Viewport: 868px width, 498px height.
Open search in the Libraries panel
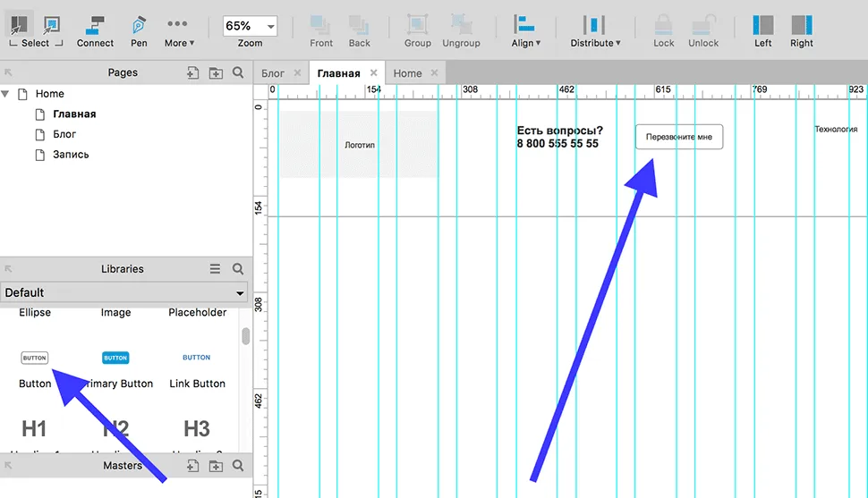pos(238,269)
